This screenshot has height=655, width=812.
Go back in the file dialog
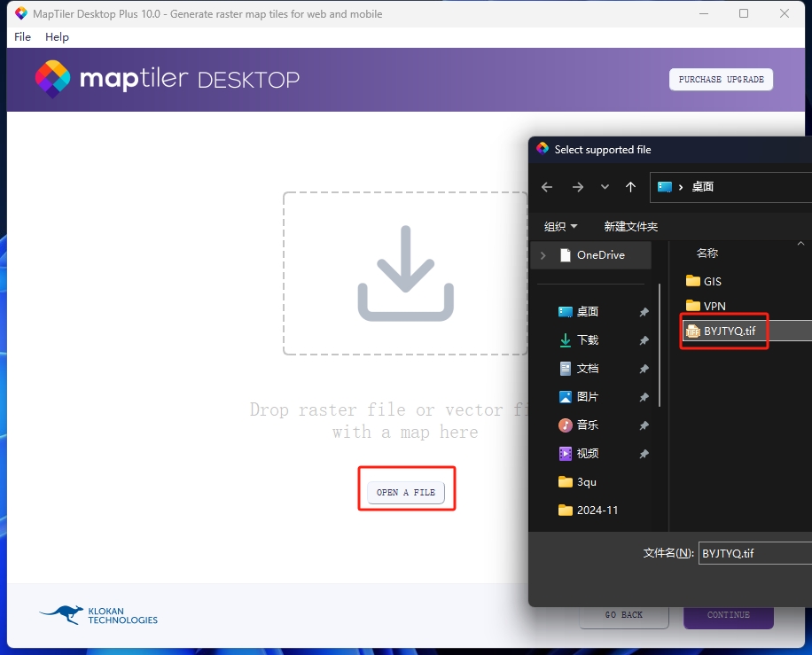(547, 187)
